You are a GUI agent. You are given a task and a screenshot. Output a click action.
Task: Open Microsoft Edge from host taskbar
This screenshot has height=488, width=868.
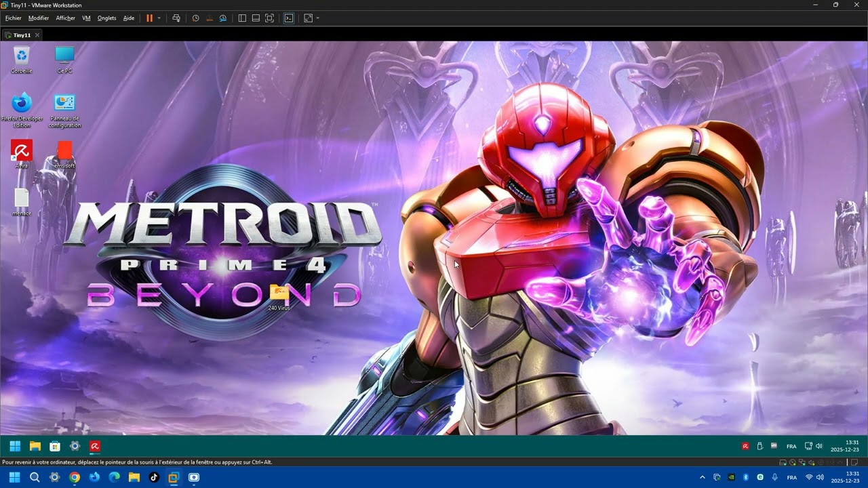114,477
